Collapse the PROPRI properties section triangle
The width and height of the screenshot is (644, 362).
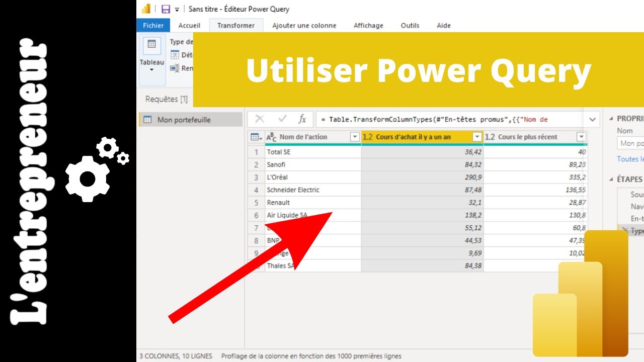pos(611,119)
